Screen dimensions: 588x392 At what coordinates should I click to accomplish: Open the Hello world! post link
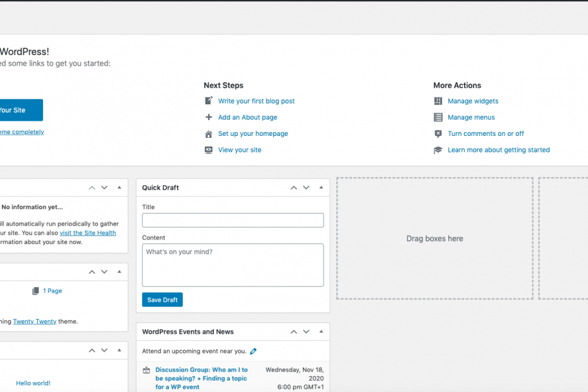pos(33,383)
